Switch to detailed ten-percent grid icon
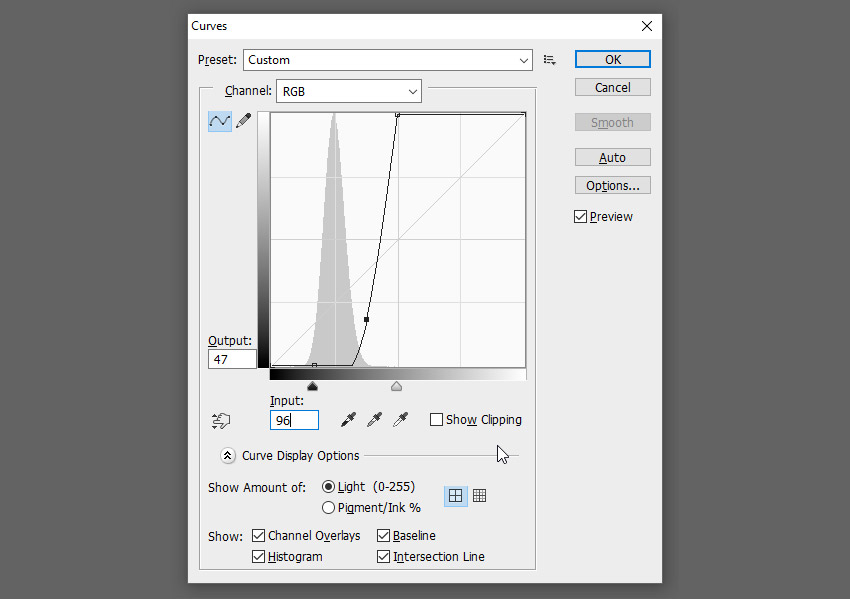The height and width of the screenshot is (599, 850). 479,495
